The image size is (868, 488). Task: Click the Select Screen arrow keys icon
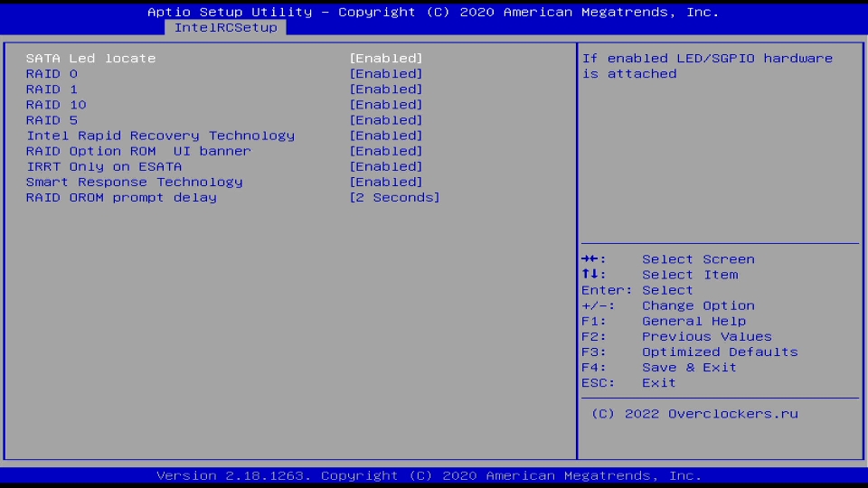pos(590,259)
